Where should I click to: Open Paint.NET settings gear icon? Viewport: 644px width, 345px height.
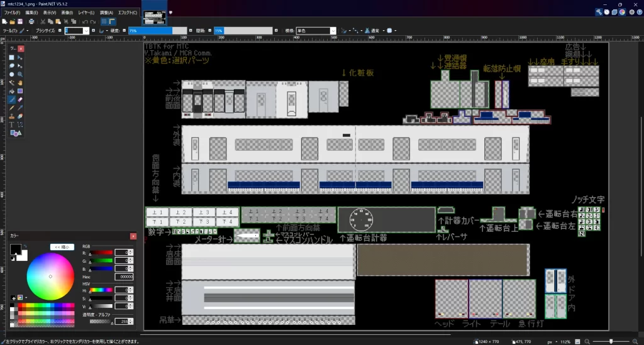630,12
